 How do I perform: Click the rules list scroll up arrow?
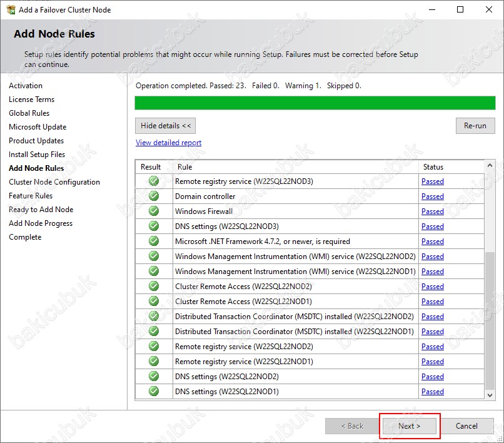tap(490, 165)
